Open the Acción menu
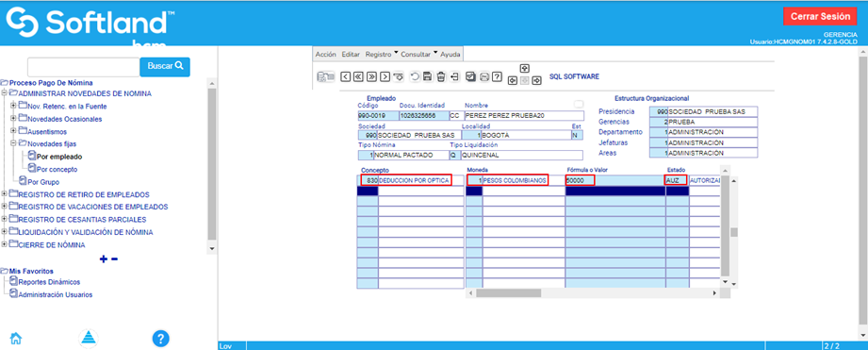The width and height of the screenshot is (868, 350). (325, 55)
